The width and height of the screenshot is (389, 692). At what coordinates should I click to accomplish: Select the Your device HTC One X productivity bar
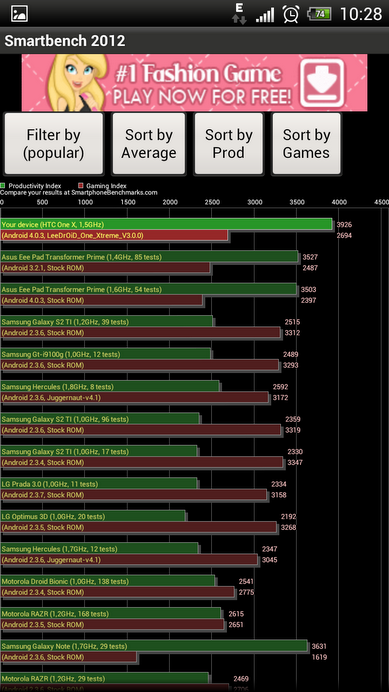[x=166, y=225]
